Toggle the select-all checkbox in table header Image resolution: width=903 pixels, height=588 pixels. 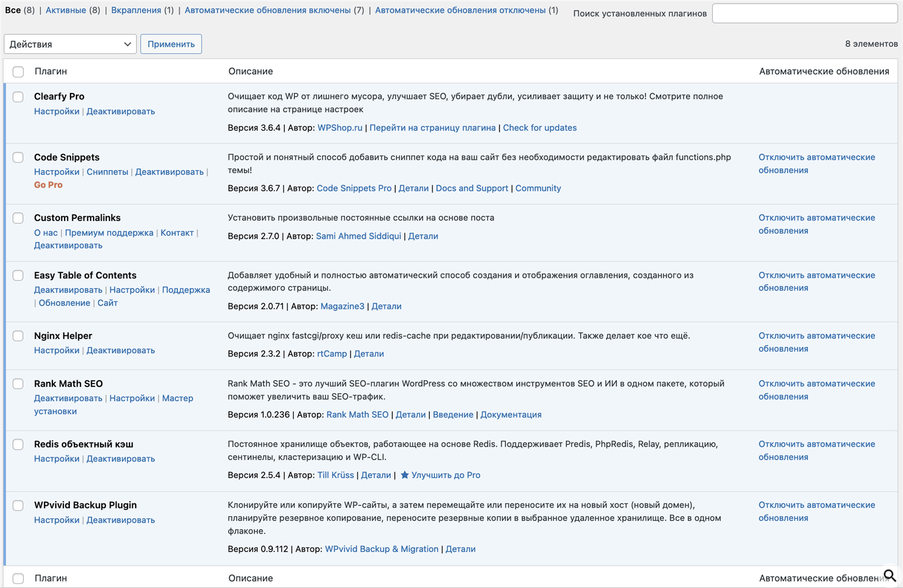pyautogui.click(x=18, y=72)
